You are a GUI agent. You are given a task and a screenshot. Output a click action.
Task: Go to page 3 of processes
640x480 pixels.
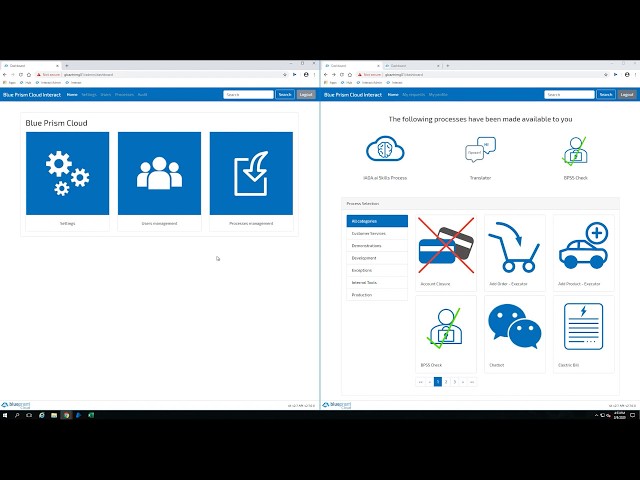[455, 382]
